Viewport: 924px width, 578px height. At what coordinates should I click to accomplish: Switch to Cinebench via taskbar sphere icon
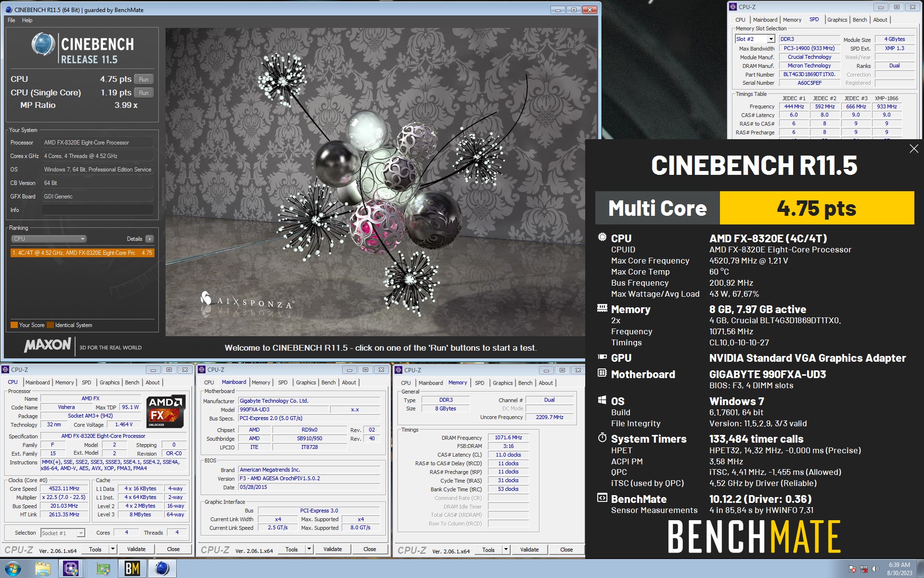(x=162, y=569)
